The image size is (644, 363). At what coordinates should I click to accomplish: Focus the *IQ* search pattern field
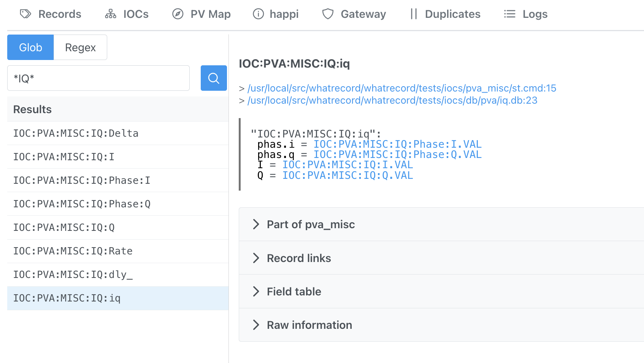pos(98,78)
